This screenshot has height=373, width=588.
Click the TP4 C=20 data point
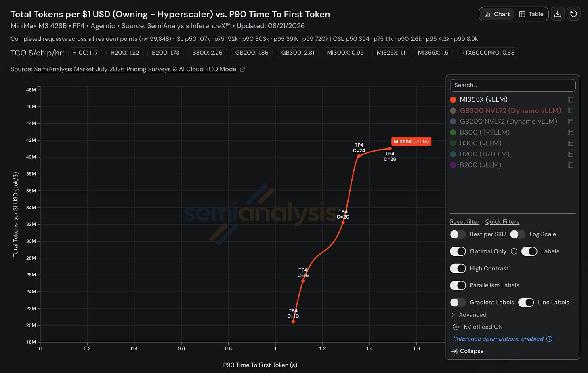(343, 223)
